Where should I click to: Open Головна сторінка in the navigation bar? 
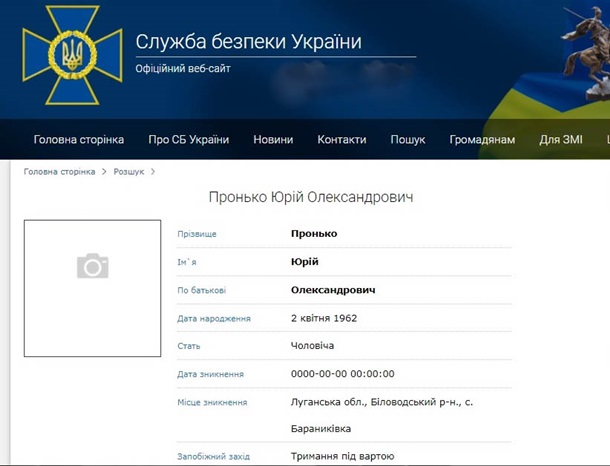tap(79, 140)
